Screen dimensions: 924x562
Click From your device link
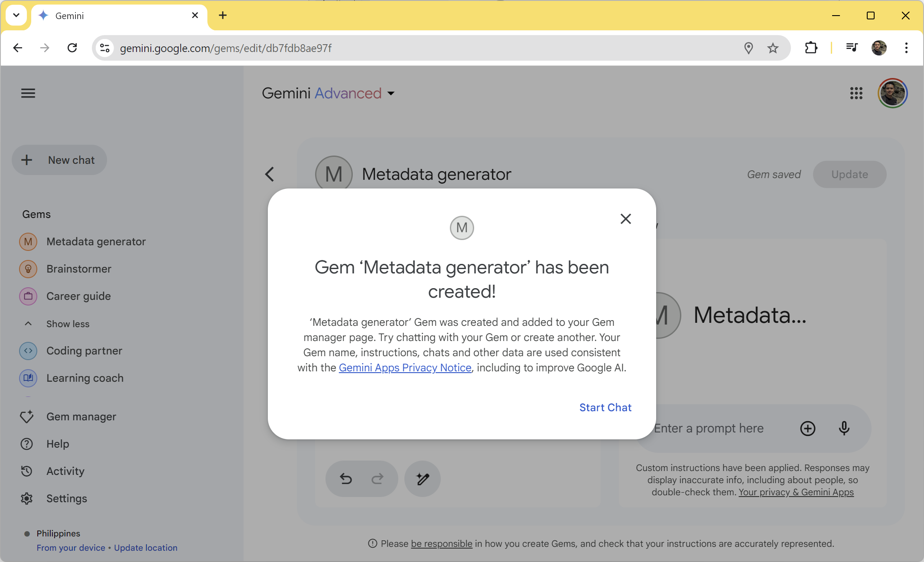71,548
